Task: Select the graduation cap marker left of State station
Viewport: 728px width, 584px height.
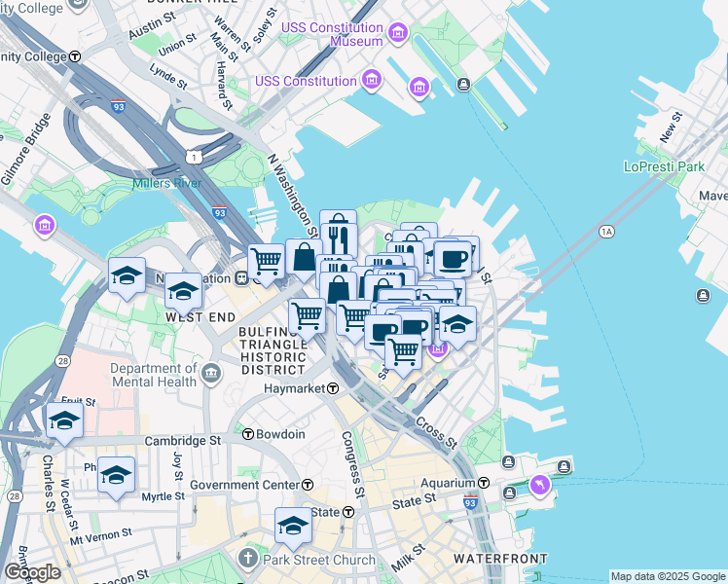Action: [x=293, y=529]
